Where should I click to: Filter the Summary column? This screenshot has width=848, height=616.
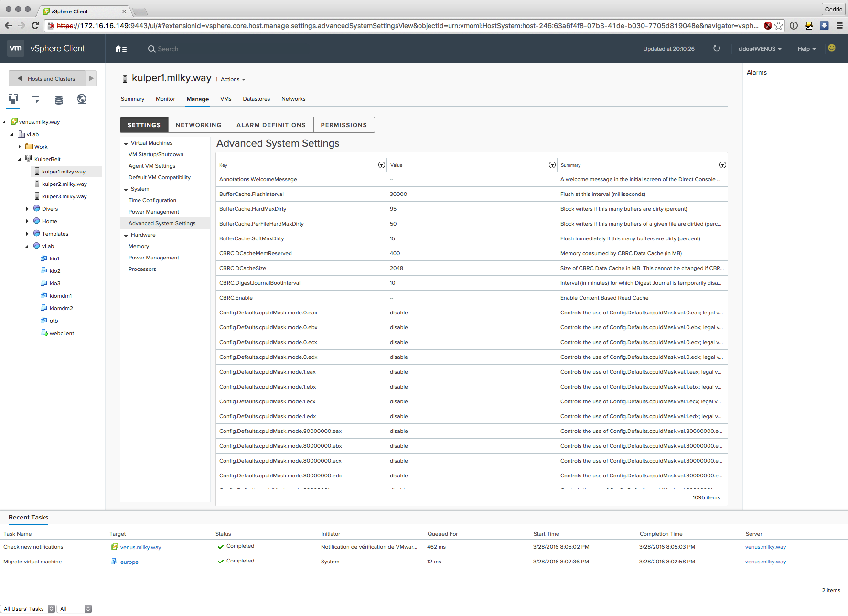[x=723, y=165]
